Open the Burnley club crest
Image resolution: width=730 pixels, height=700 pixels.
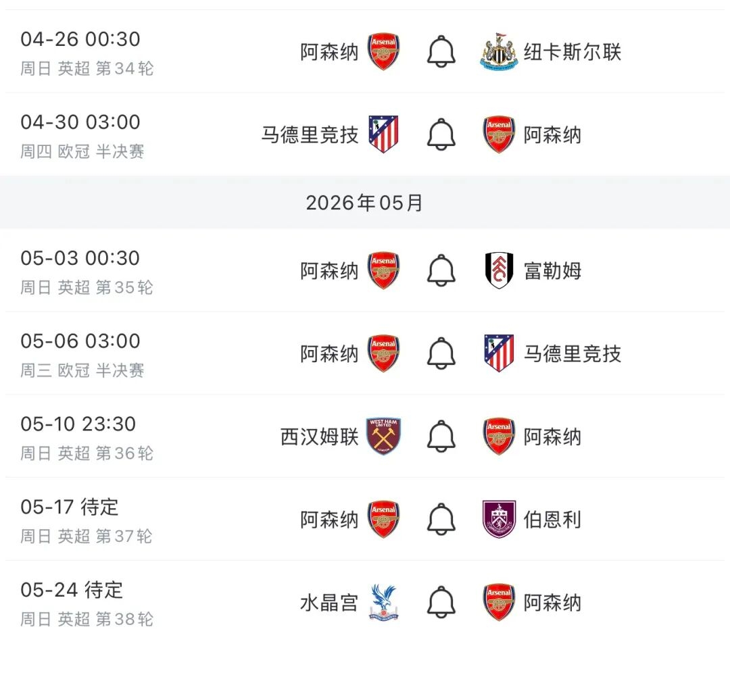point(500,520)
